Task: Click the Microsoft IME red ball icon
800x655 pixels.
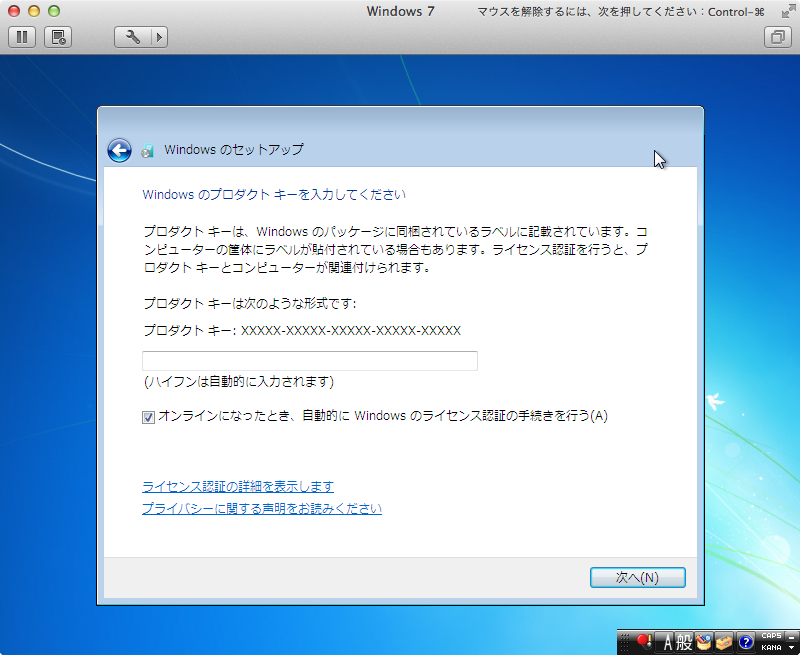Action: coord(644,641)
